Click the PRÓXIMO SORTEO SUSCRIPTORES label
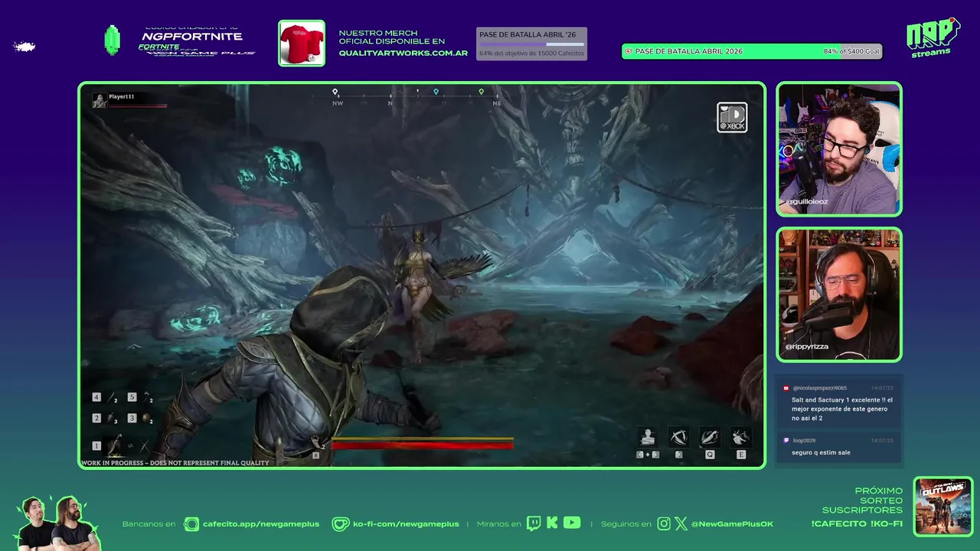This screenshot has height=551, width=980. coord(863,500)
